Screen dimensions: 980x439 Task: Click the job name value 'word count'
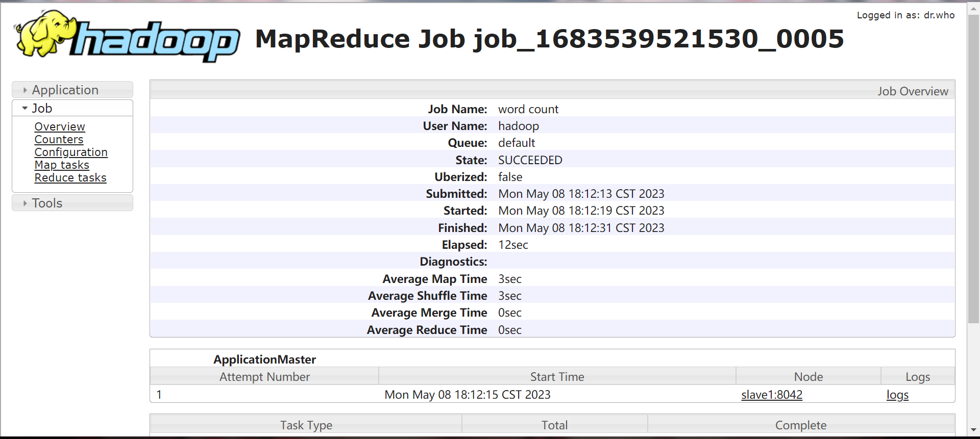pos(528,109)
